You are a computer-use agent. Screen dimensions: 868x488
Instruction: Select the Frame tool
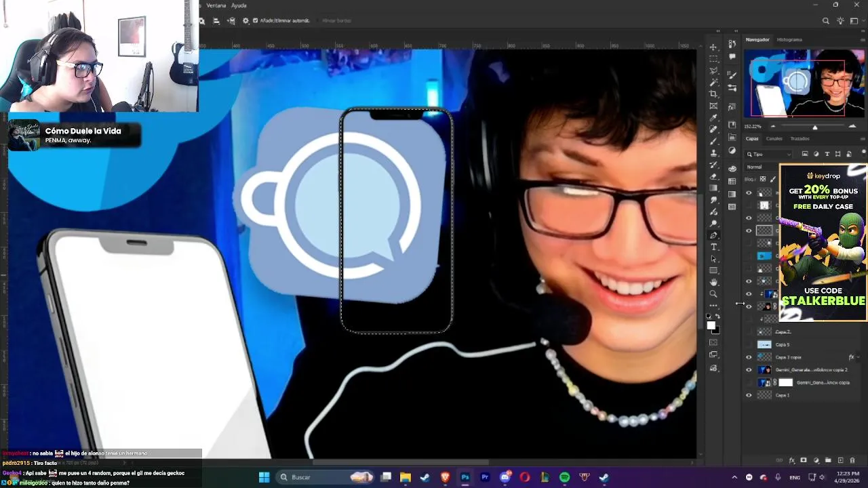coord(713,106)
